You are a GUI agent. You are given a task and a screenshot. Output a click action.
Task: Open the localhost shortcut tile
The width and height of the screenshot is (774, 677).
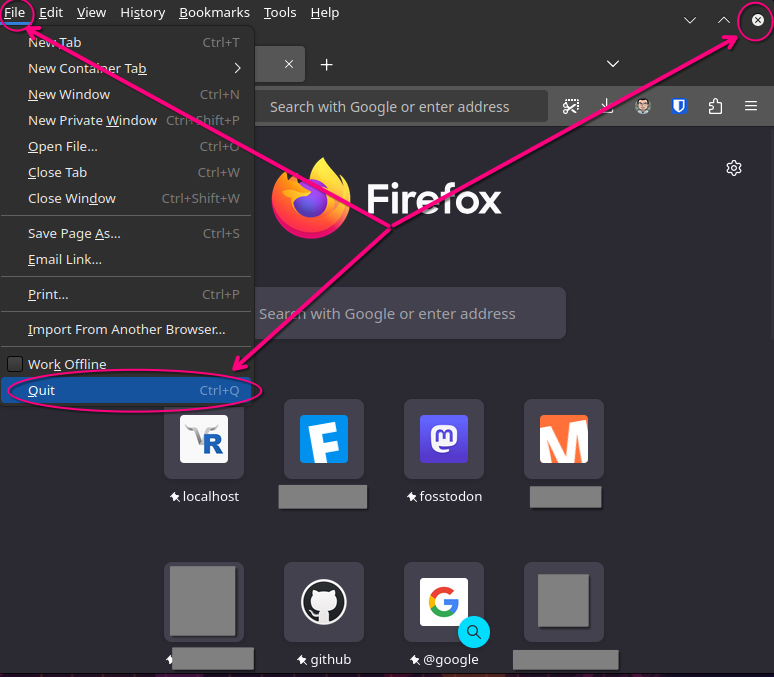204,439
